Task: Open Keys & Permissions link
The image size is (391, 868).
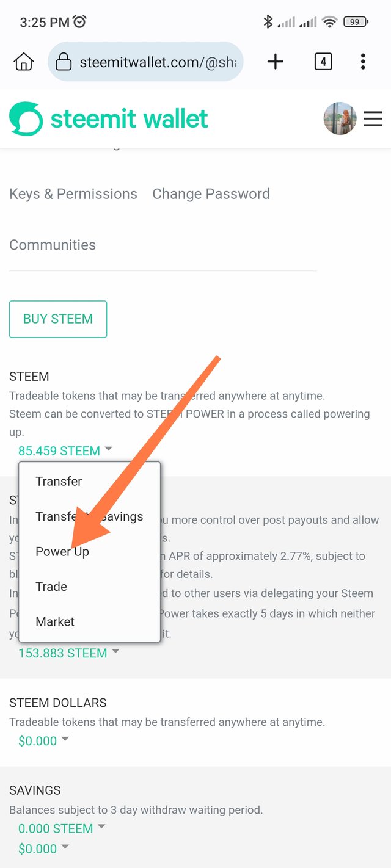Action: [x=73, y=194]
